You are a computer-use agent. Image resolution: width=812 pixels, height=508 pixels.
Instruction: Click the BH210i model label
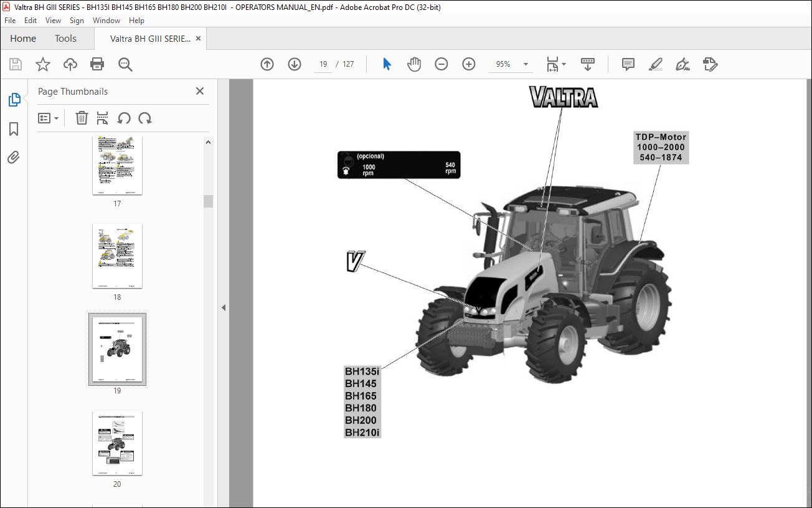click(x=362, y=432)
